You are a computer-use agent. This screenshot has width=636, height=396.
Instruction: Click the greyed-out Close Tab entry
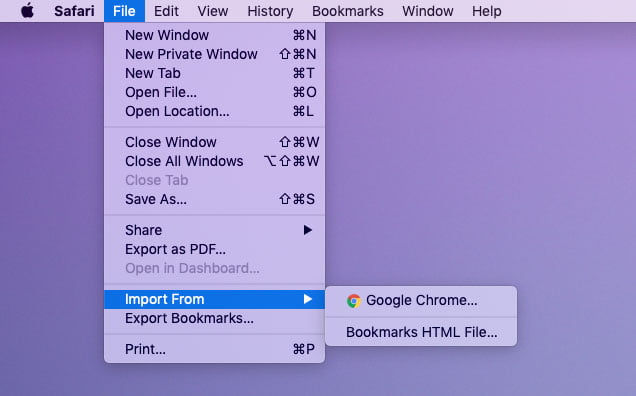[215, 181]
